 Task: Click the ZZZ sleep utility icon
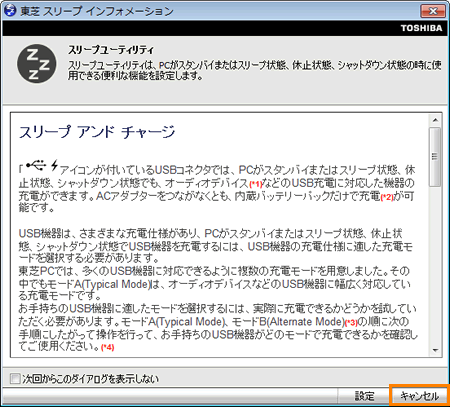coord(37,64)
